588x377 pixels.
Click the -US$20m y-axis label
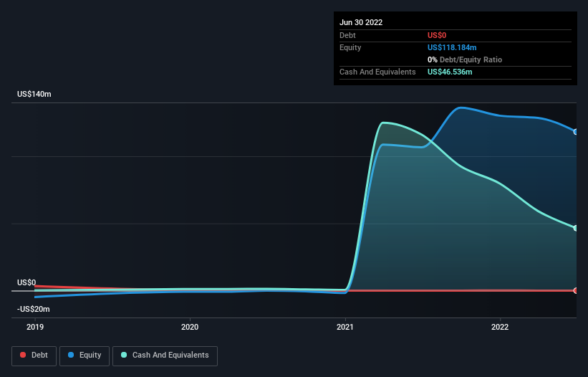click(x=34, y=309)
